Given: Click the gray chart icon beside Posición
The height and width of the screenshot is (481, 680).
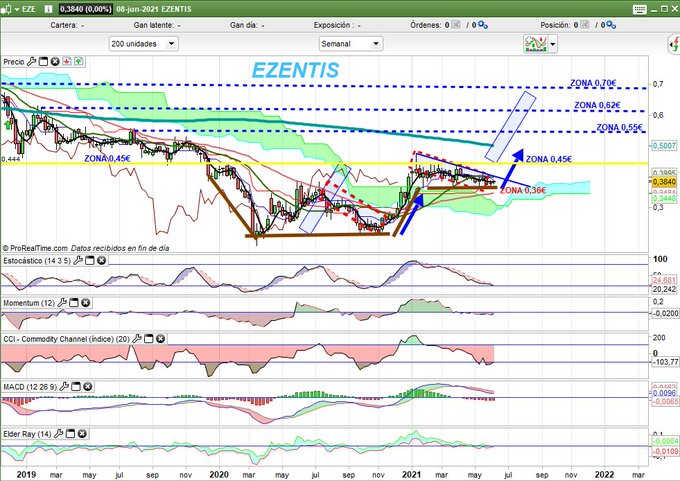Looking at the screenshot, I should tap(585, 25).
